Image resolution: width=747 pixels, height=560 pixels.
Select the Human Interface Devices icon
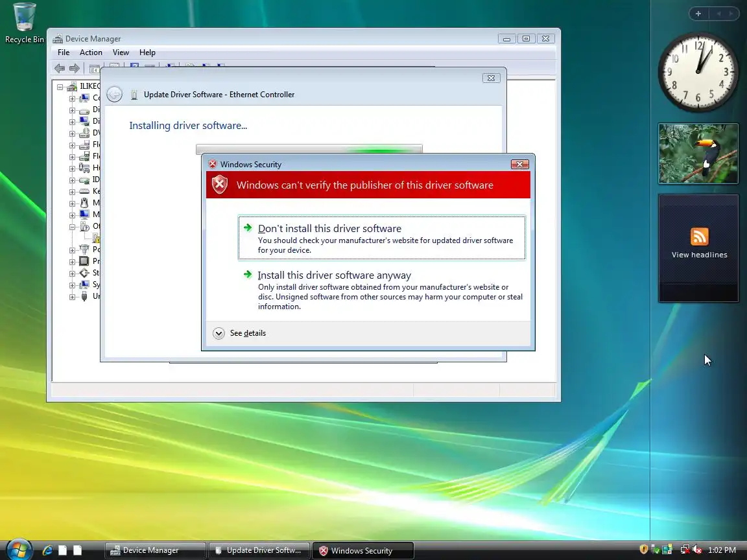pyautogui.click(x=84, y=168)
